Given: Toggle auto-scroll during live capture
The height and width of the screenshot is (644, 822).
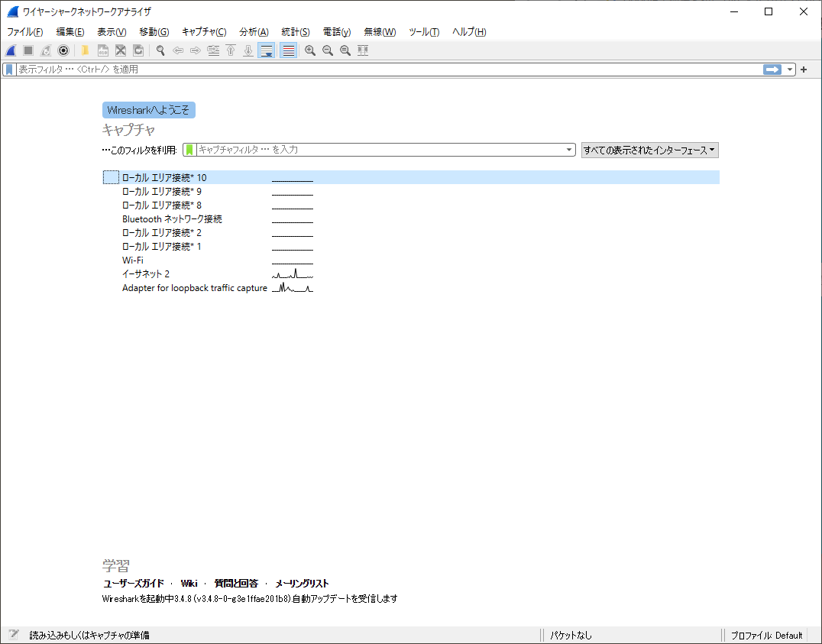Looking at the screenshot, I should (267, 50).
